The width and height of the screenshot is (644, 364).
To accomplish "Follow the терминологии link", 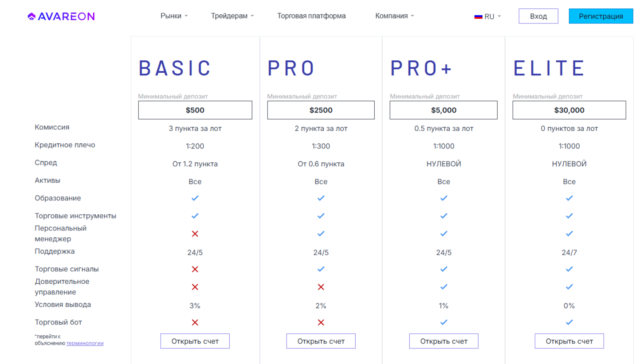I will (x=85, y=343).
